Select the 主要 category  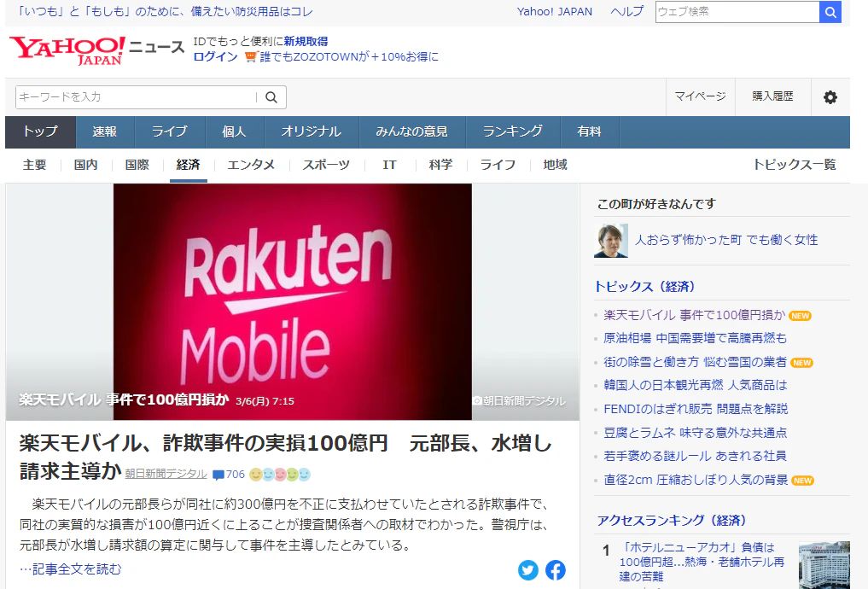(x=34, y=165)
